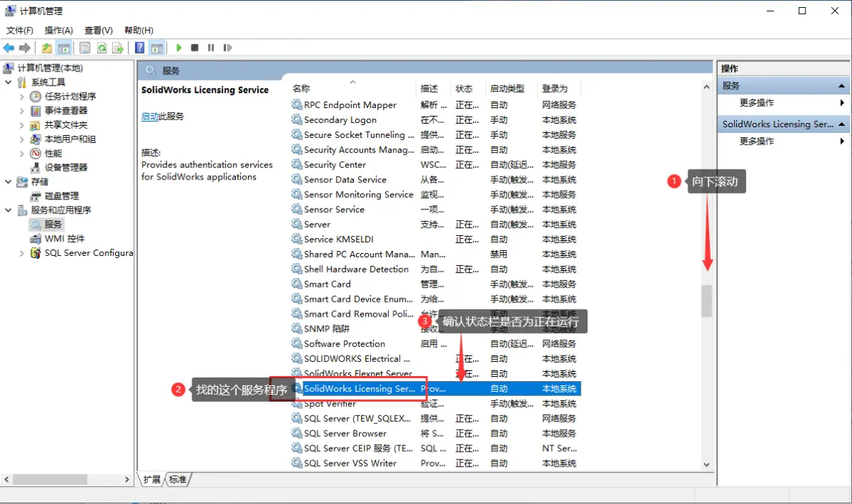Toggle the show/hide console tree icon
This screenshot has width=852, height=504.
(x=64, y=48)
